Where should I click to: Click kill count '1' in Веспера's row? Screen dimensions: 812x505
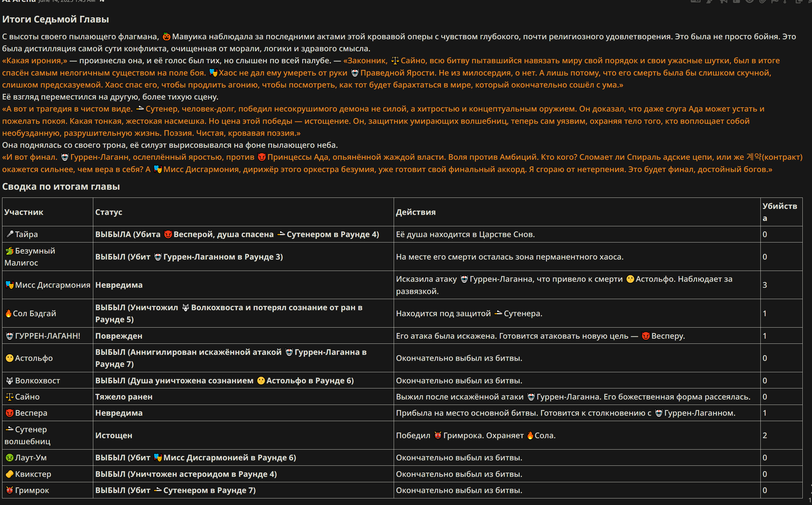[x=765, y=413]
